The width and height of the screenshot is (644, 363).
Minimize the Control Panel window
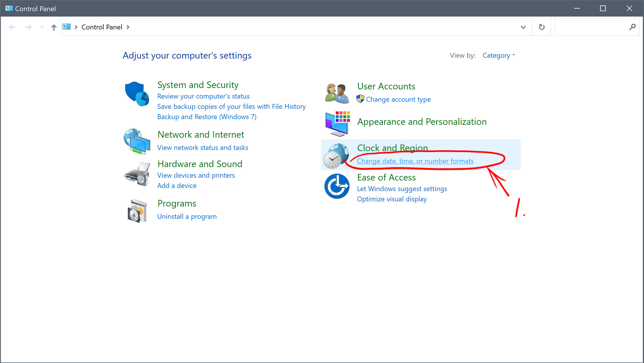577,8
